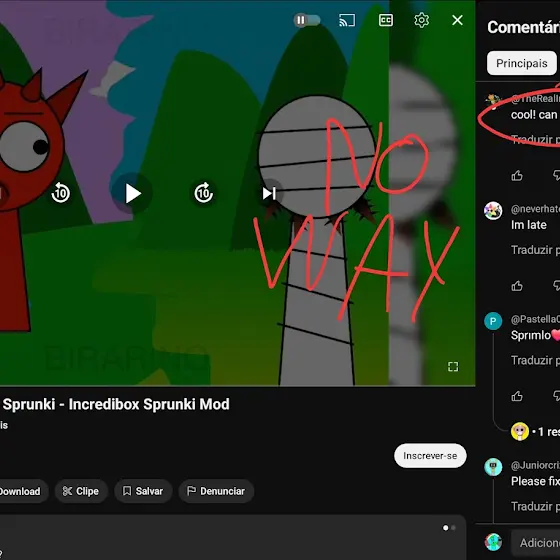Screen dimensions: 560x560
Task: Rewind the video 10 seconds
Action: tap(61, 193)
